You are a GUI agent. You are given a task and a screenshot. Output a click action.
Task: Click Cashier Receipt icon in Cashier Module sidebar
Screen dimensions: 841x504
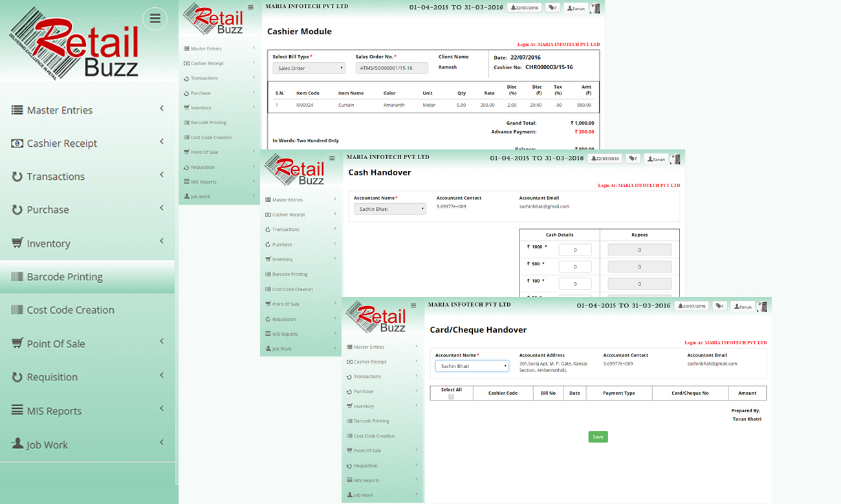186,63
